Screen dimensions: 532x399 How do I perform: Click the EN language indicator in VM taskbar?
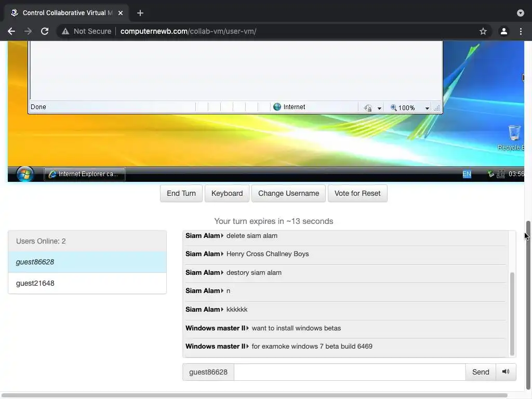point(467,174)
